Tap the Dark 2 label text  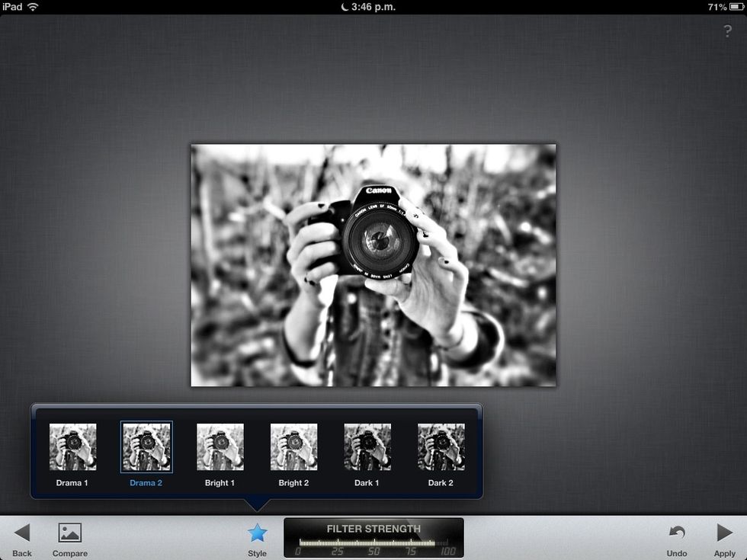(x=441, y=483)
